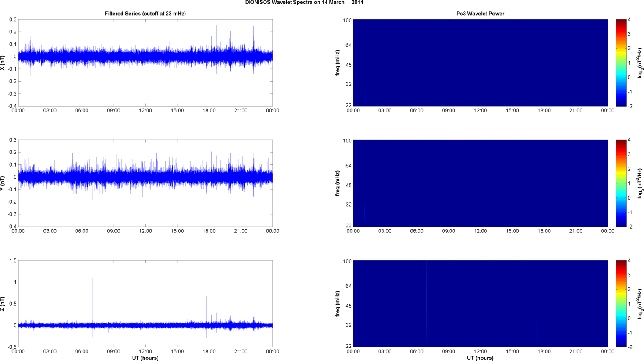Image resolution: width=644 pixels, height=361 pixels.
Task: Click inside the top Pc3 spectrogram
Action: point(480,63)
